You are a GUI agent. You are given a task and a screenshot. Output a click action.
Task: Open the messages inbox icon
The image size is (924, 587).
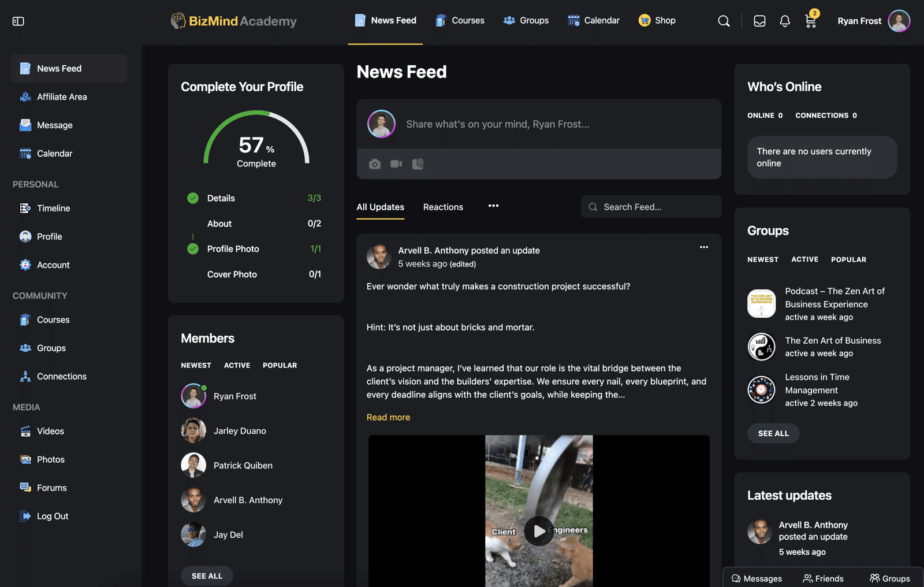(x=759, y=21)
